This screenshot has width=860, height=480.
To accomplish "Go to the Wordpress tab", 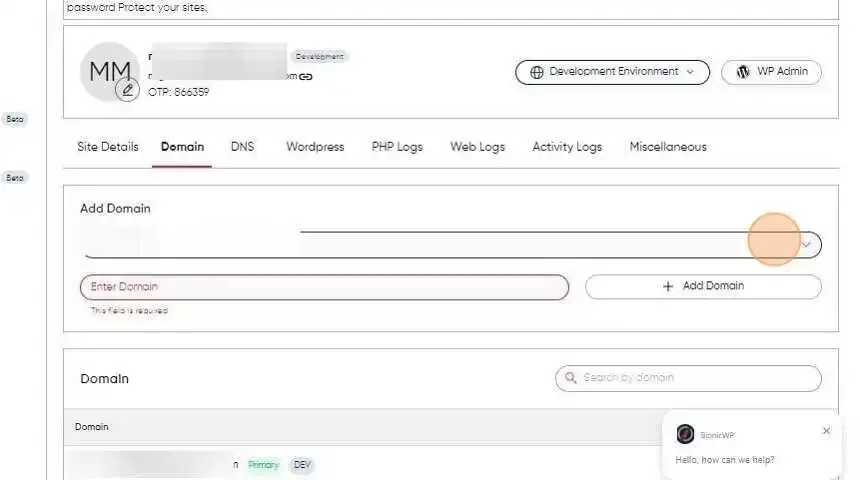I will click(x=315, y=147).
